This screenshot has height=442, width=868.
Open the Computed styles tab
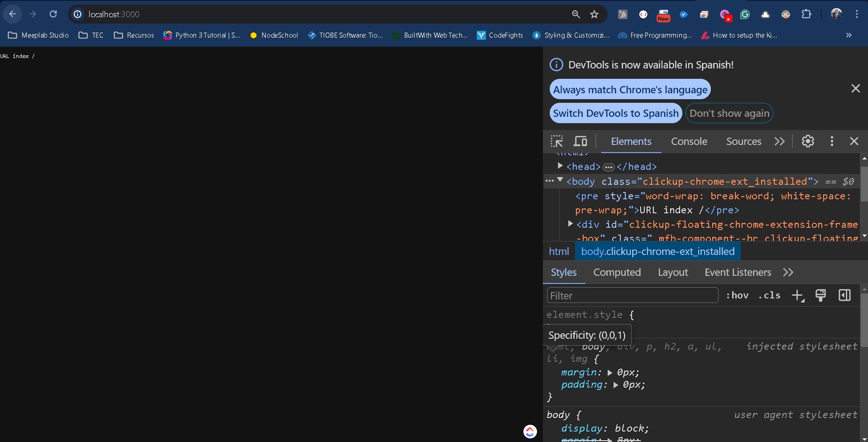(617, 273)
